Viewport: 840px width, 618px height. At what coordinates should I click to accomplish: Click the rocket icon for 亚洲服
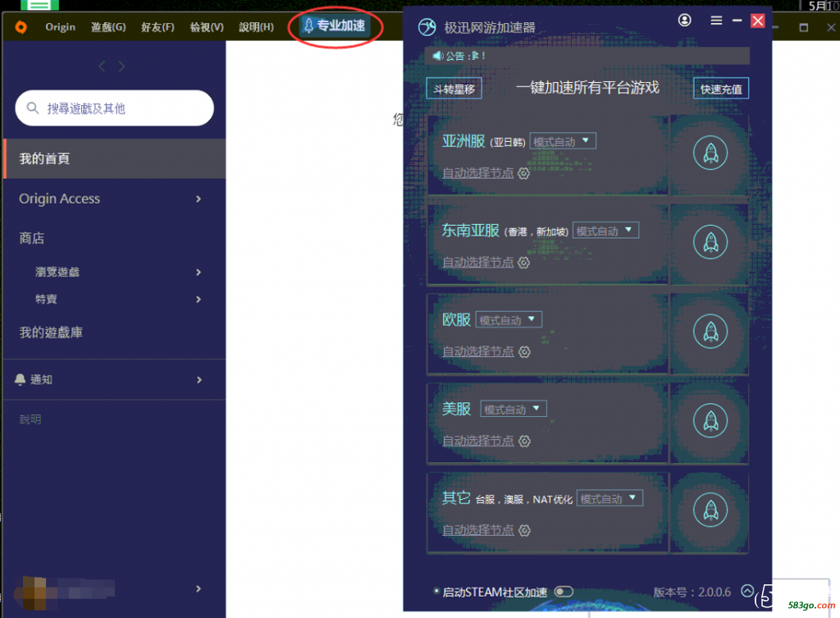tap(710, 153)
